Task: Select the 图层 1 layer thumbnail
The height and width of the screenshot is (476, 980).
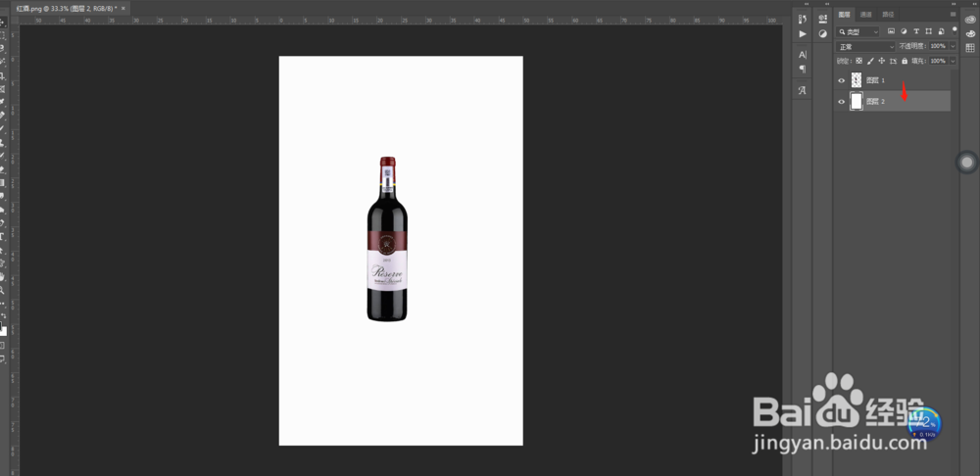Action: click(857, 80)
